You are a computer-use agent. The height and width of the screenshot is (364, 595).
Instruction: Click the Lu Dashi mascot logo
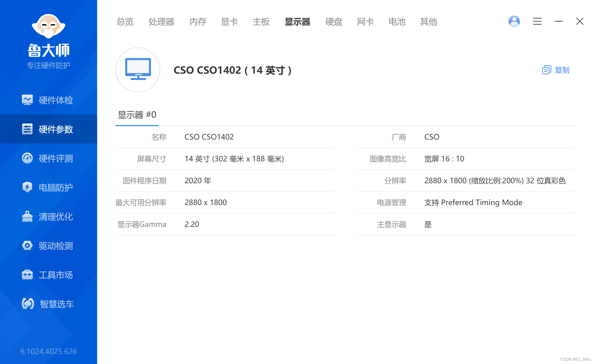(49, 26)
